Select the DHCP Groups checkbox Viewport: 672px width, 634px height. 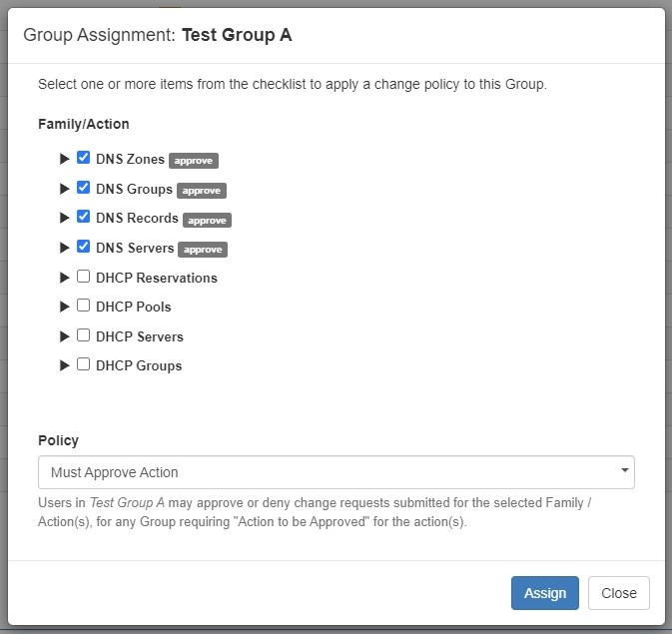[84, 364]
